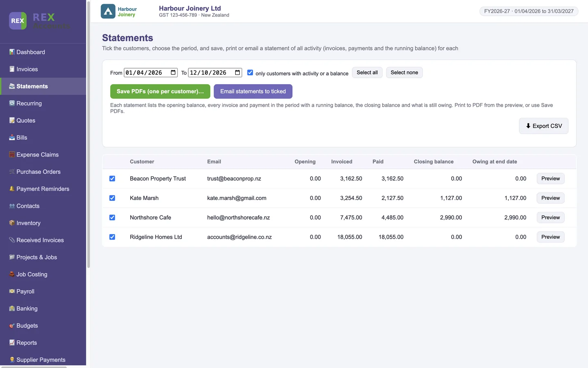Click the Owing at end date header
This screenshot has width=588, height=368.
point(494,162)
